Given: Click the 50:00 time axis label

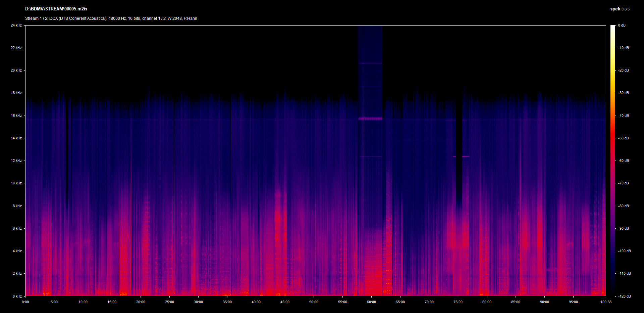Looking at the screenshot, I should point(314,302).
